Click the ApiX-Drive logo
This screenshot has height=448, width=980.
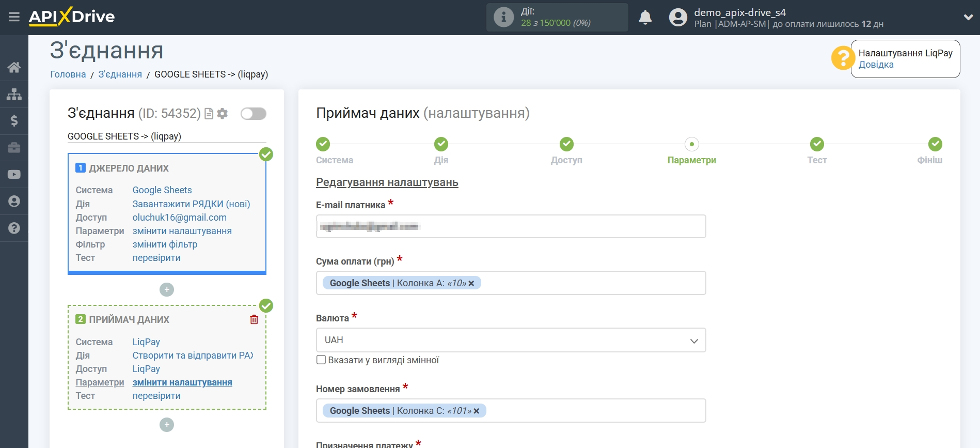72,17
